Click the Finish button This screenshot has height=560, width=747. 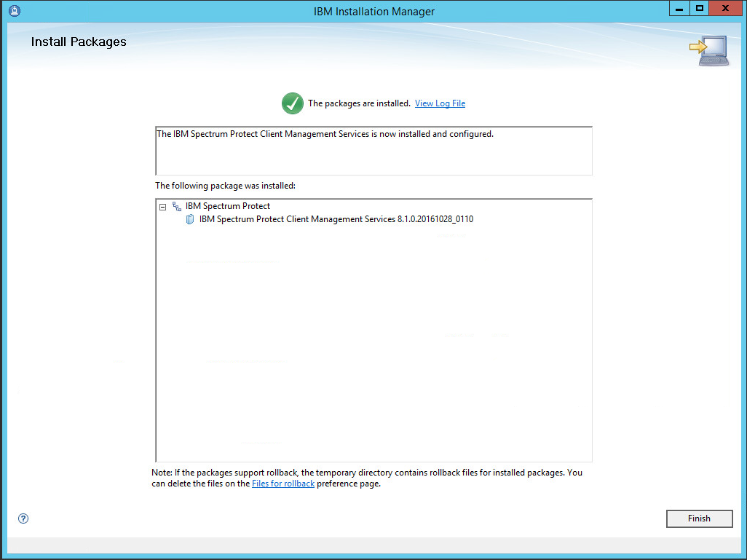coord(698,518)
